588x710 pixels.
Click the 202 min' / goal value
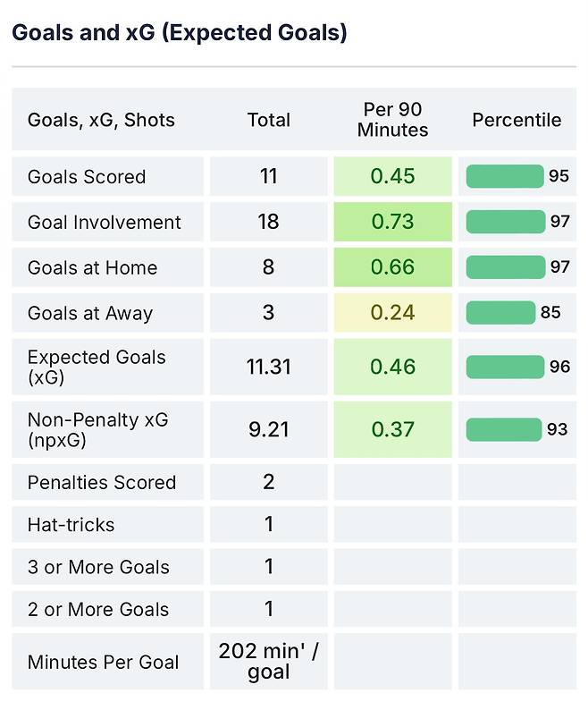pyautogui.click(x=269, y=662)
